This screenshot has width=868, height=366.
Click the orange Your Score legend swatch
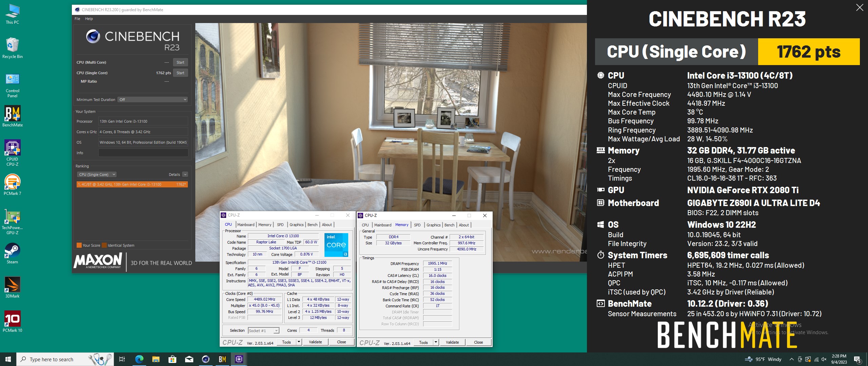79,245
